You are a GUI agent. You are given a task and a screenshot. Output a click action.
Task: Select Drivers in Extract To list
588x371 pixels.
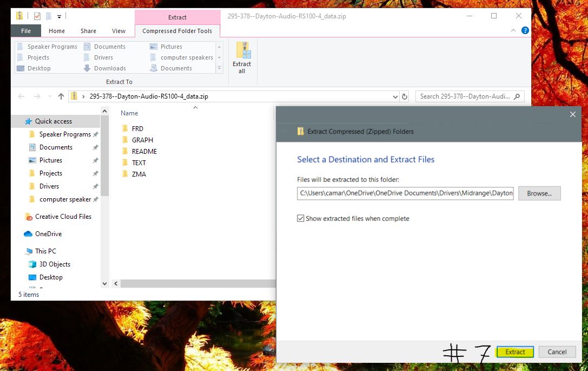pos(98,57)
